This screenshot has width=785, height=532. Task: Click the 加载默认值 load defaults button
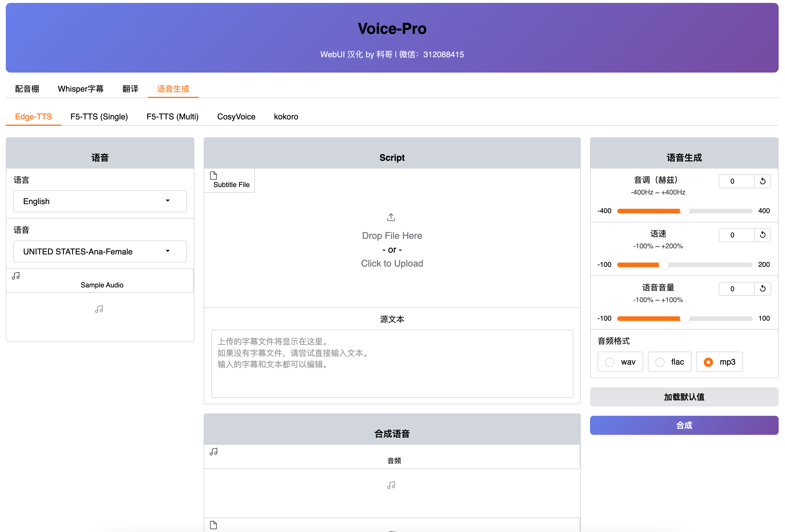[x=684, y=397]
